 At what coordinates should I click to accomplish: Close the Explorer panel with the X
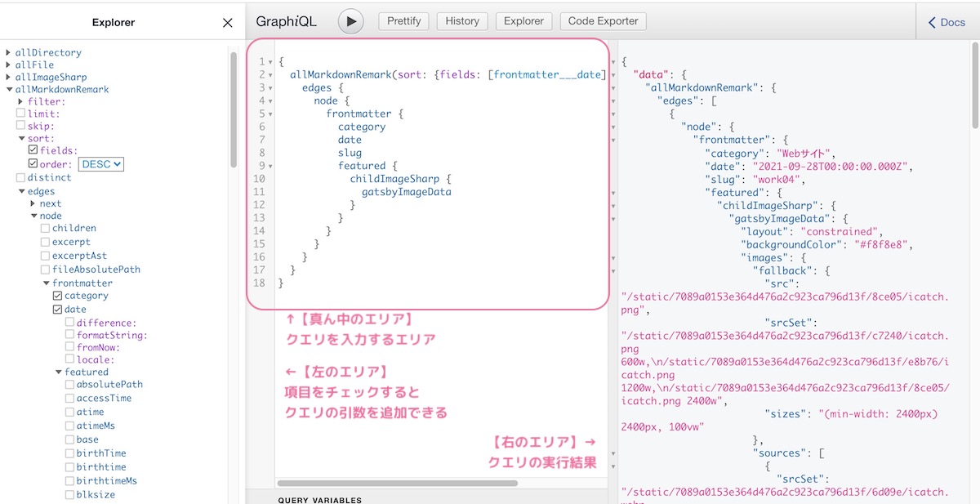coord(228,23)
